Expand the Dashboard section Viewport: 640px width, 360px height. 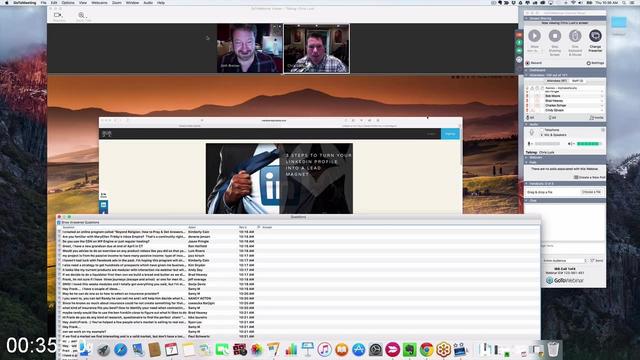[527, 70]
